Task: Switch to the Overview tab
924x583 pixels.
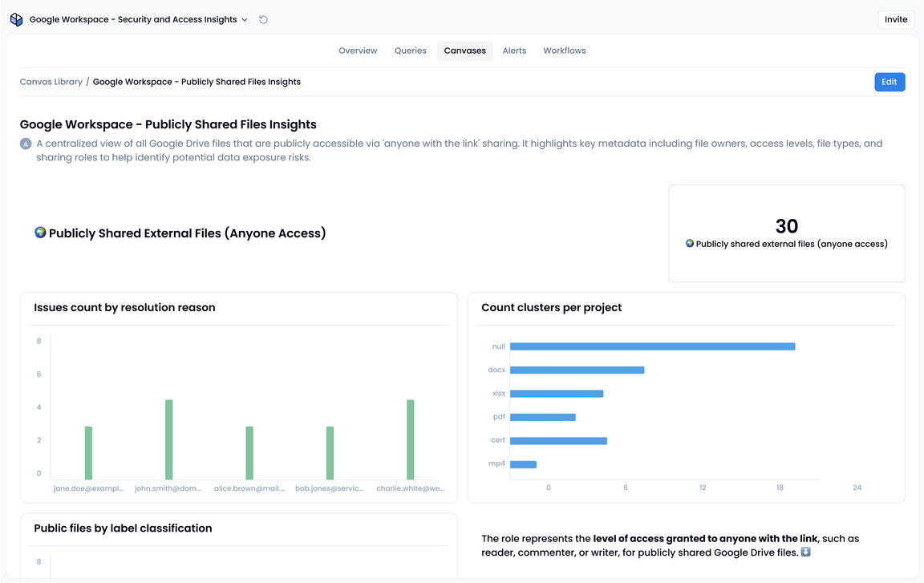Action: (358, 51)
